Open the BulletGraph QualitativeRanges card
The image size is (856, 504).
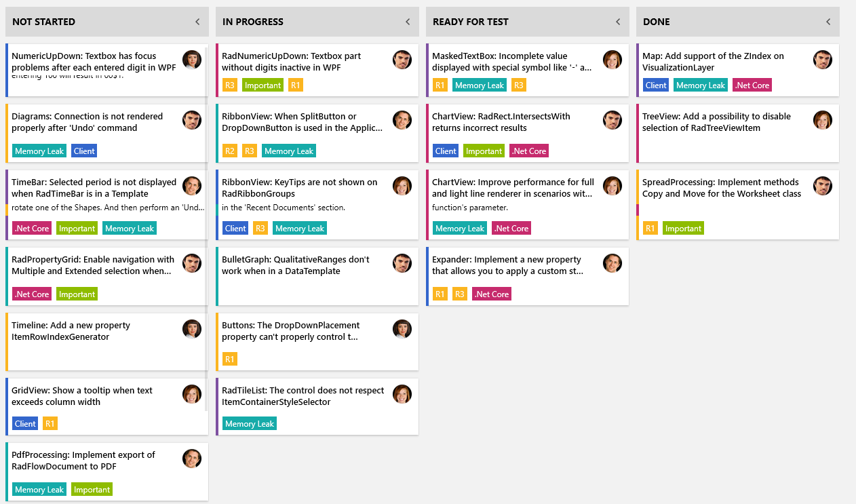tap(296, 265)
